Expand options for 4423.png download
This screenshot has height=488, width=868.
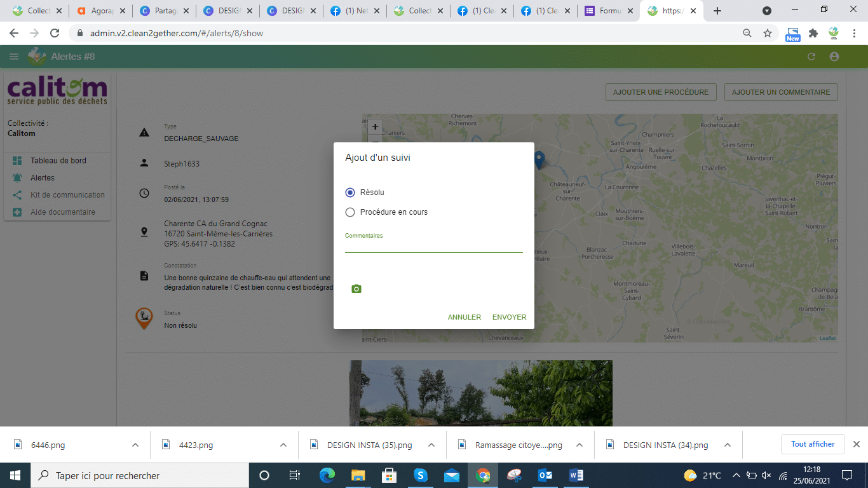(x=283, y=445)
